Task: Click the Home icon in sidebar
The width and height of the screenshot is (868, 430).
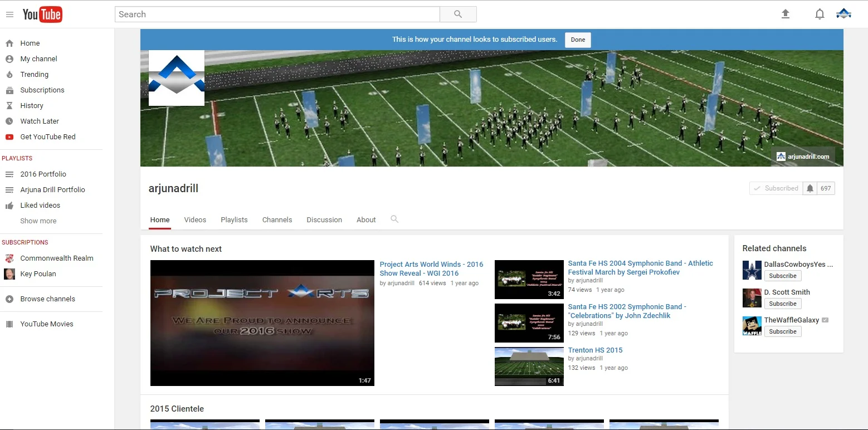Action: click(9, 43)
